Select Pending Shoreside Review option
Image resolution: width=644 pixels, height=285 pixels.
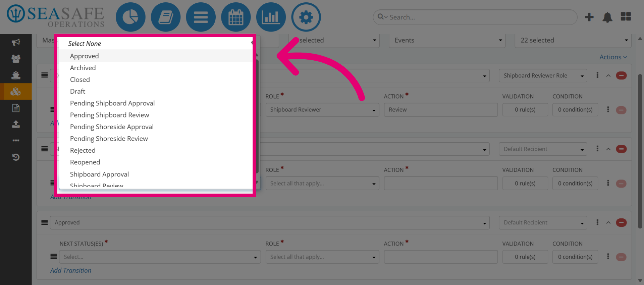tap(156, 139)
